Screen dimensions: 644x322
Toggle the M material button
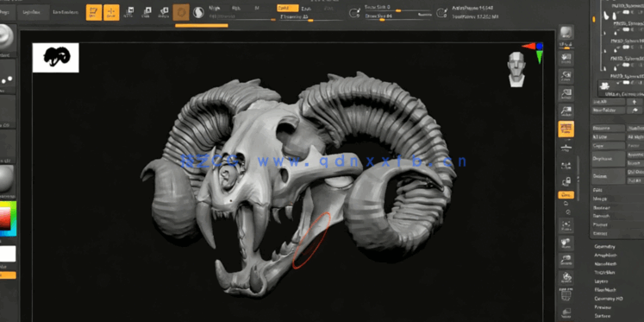[257, 9]
